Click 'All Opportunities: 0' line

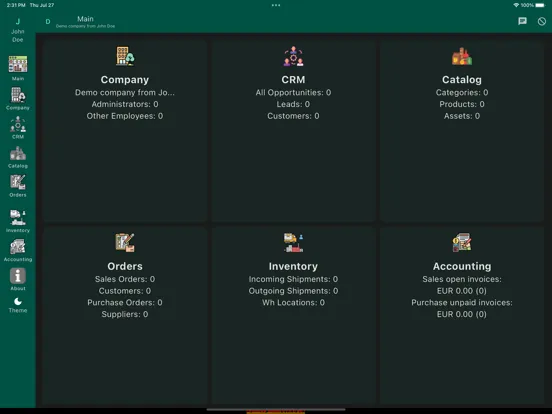tap(293, 93)
